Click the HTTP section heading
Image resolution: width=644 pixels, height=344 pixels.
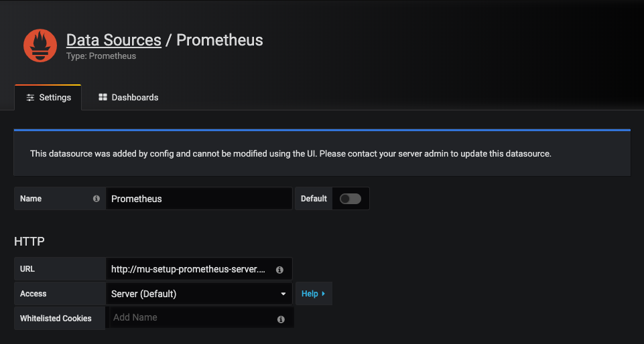coord(29,241)
